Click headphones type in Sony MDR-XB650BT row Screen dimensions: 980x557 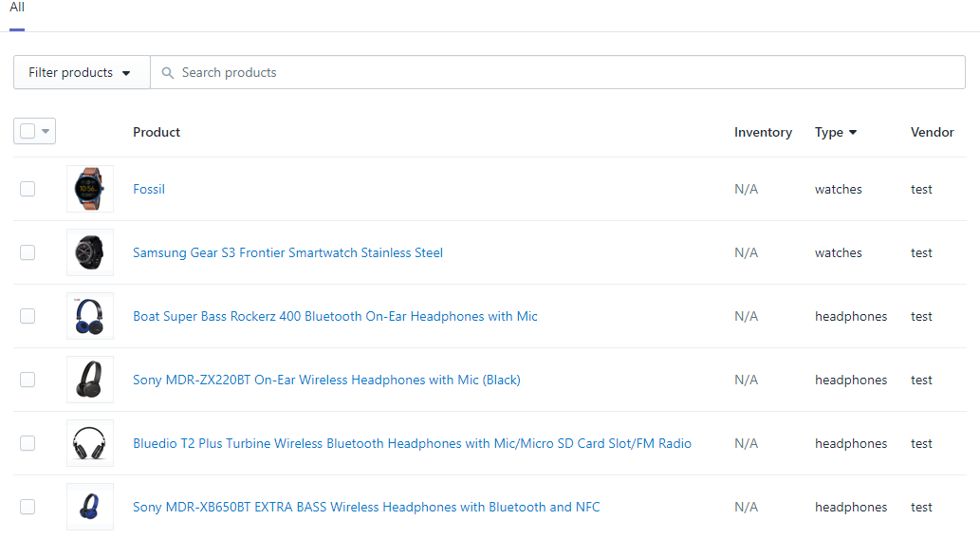pos(851,508)
